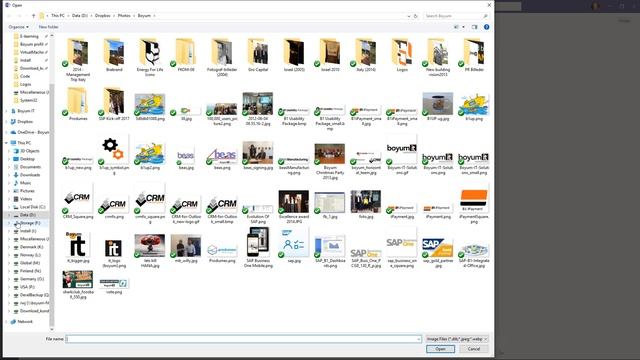Select the mb_willy.jpg photo

186,248
